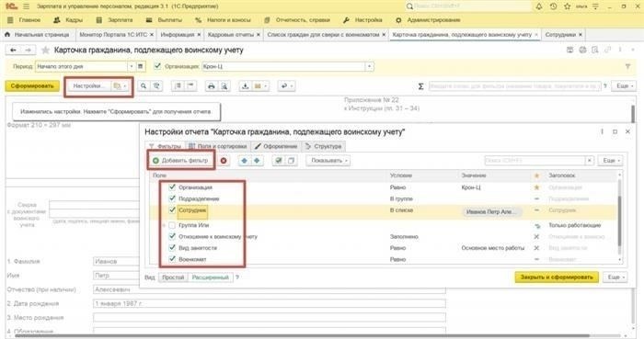Check all filters icon in dialog
644x339 pixels.
[x=279, y=161]
